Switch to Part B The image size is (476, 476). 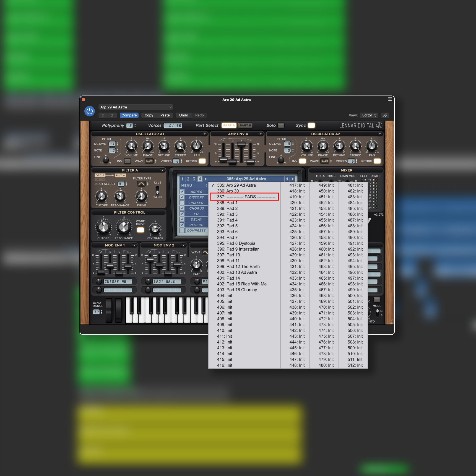245,125
